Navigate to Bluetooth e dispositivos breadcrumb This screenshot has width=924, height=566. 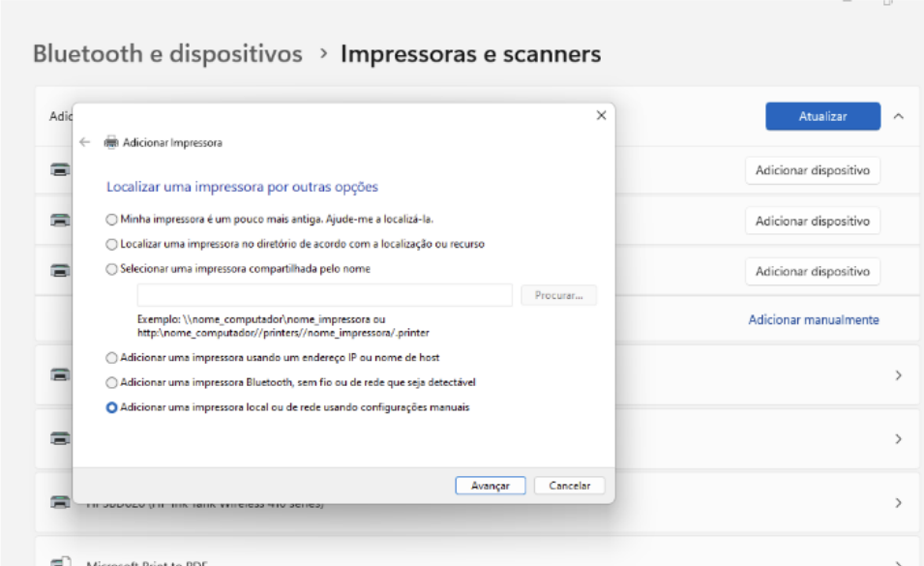click(167, 54)
